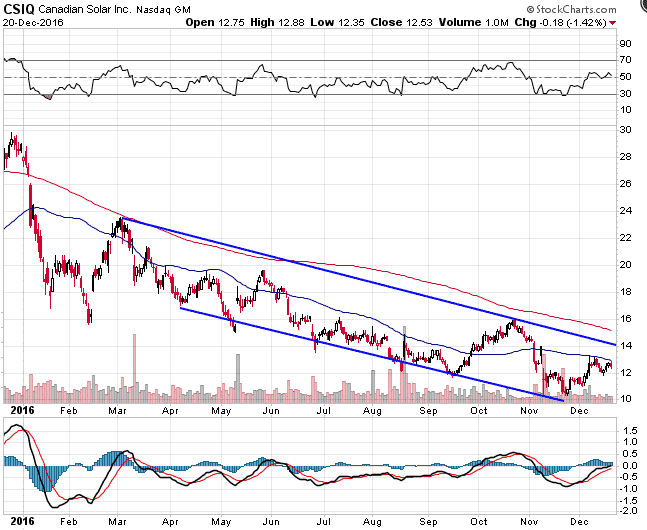This screenshot has height=530, width=647.
Task: Click the price axis 28 label
Action: 626,157
